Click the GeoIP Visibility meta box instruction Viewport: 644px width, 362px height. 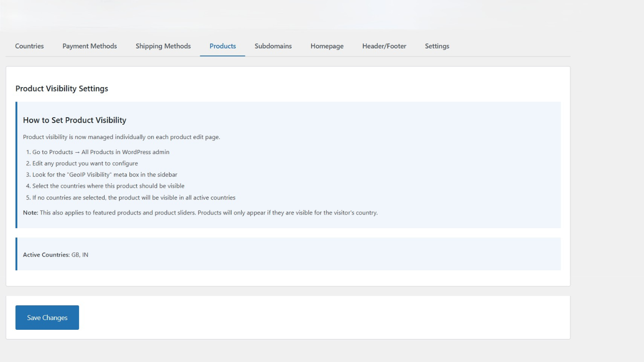[x=105, y=174]
